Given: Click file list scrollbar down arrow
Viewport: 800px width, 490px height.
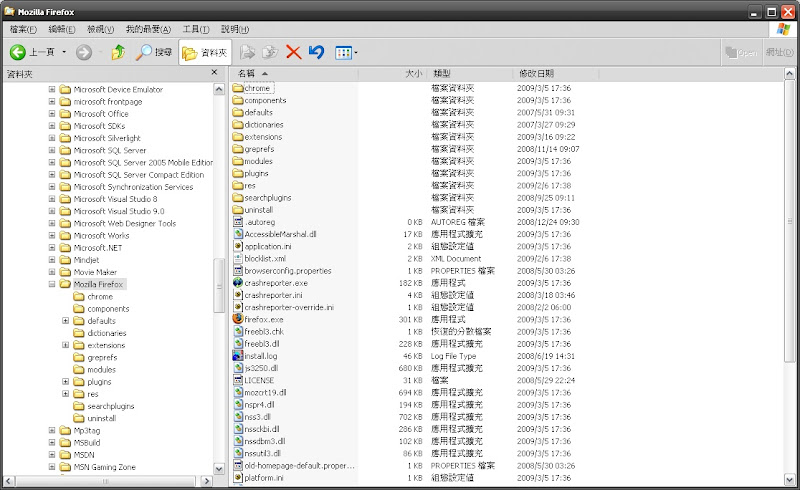Looking at the screenshot, I should click(789, 480).
